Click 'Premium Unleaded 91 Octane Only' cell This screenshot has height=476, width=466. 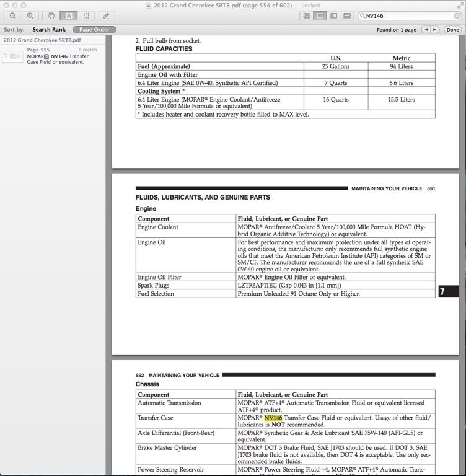pyautogui.click(x=335, y=294)
